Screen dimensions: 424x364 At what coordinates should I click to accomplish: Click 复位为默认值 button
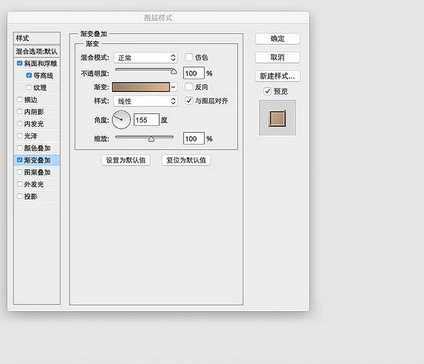(x=186, y=160)
